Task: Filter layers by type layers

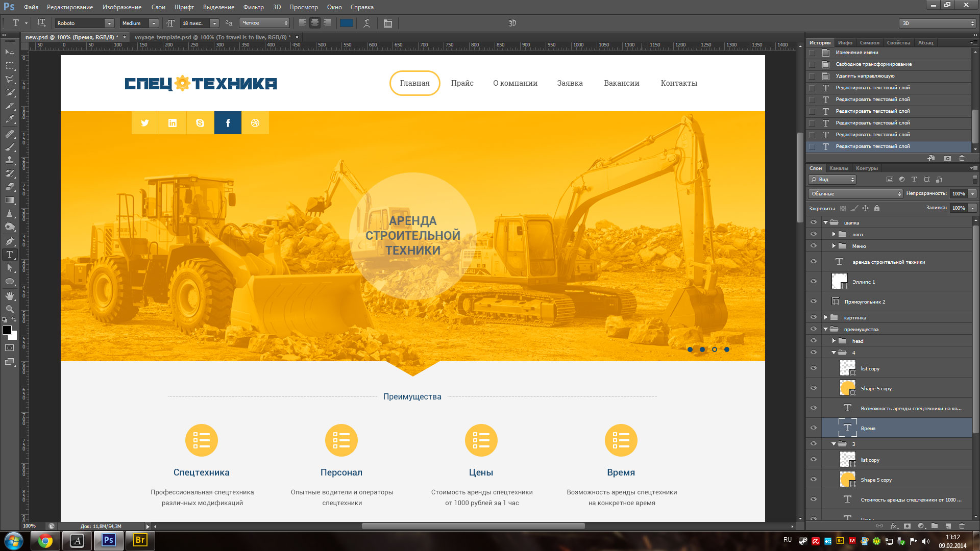Action: [x=914, y=180]
